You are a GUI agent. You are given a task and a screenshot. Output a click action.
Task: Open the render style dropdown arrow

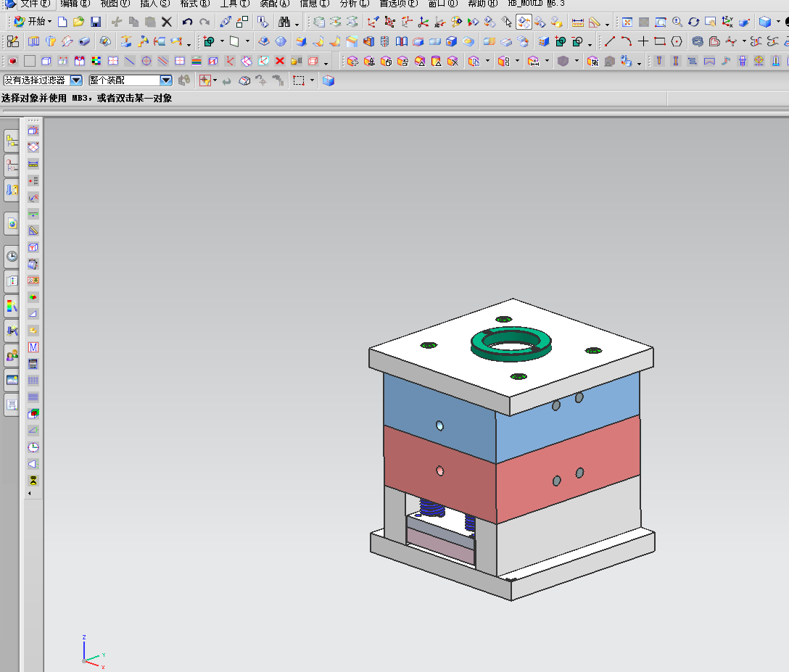778,22
